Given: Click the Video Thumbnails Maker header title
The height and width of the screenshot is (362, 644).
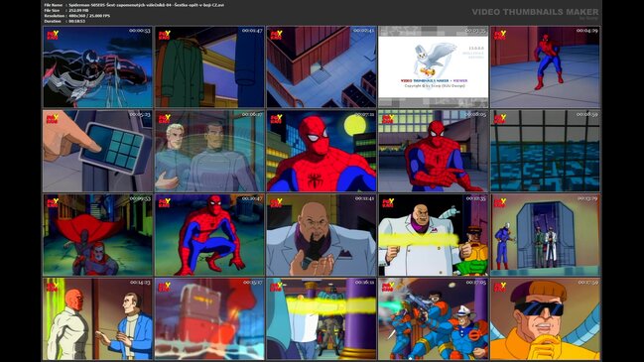Looking at the screenshot, I should pos(535,12).
